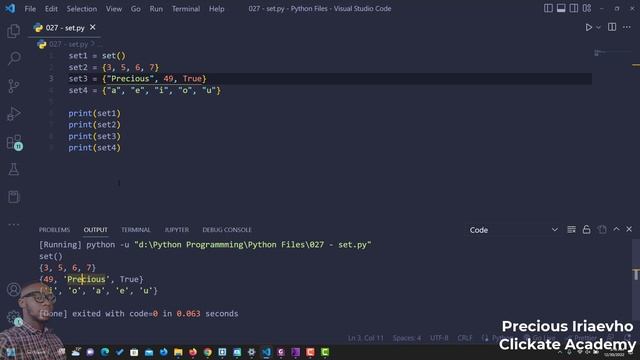Switch to the JUPYTER panel tab

click(x=177, y=230)
